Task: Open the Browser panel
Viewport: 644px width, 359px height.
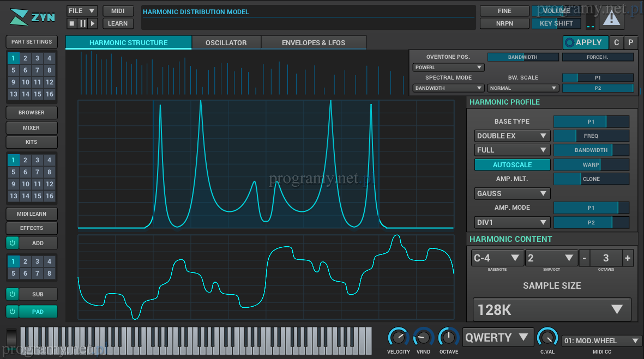Action: pyautogui.click(x=32, y=113)
